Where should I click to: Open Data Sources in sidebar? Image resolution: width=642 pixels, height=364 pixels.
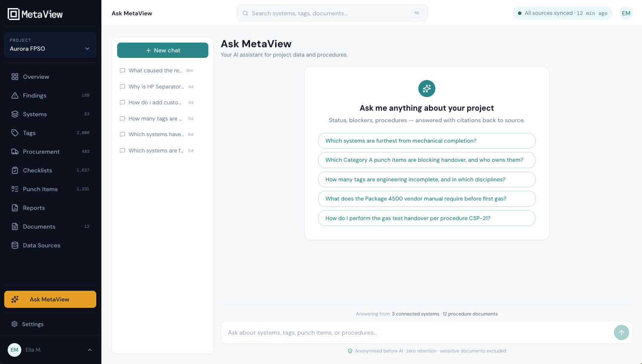click(50, 245)
